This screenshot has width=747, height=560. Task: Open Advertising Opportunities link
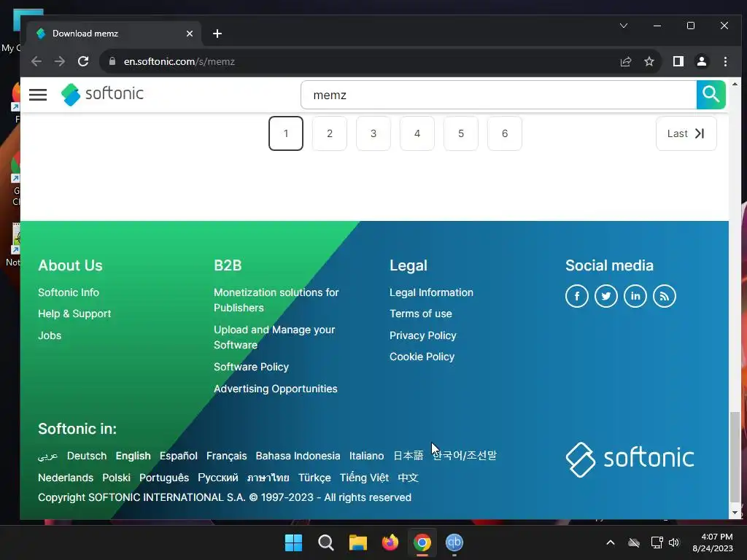point(275,389)
